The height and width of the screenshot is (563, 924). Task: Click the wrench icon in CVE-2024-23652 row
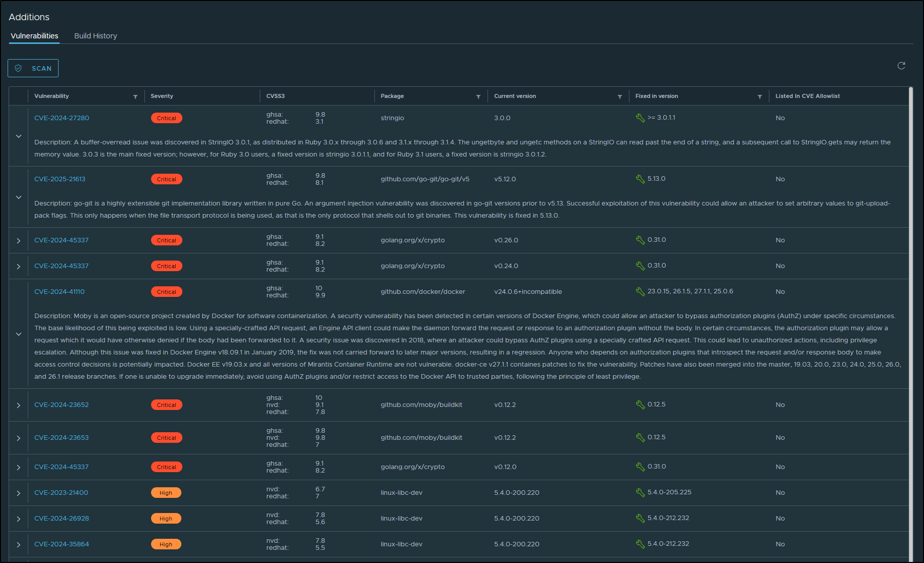tap(640, 404)
